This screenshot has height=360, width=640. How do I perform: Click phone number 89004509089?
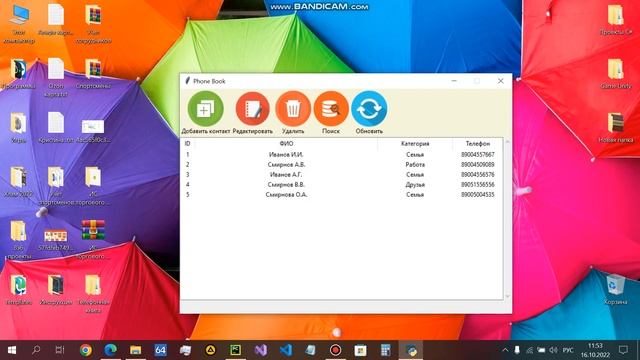[x=478, y=164]
